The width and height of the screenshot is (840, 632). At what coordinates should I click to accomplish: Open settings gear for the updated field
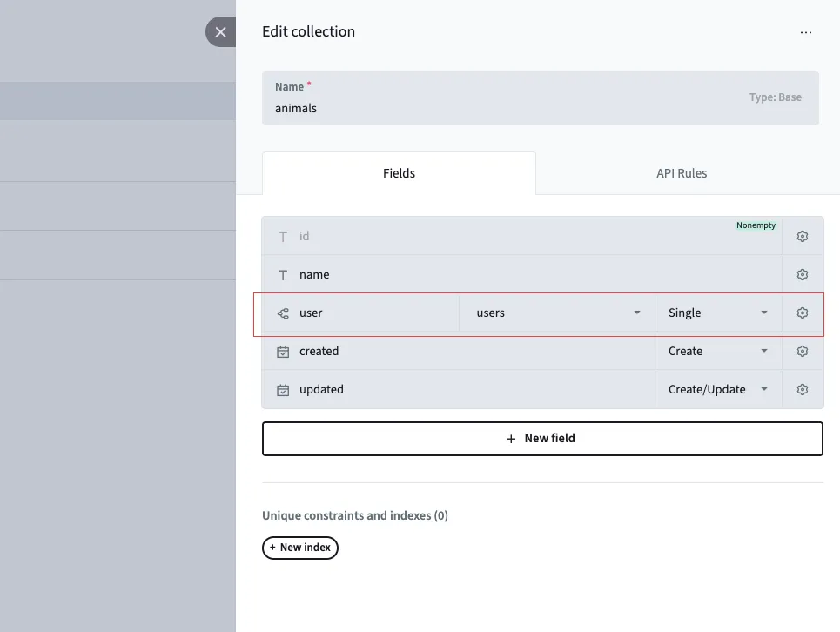click(802, 389)
